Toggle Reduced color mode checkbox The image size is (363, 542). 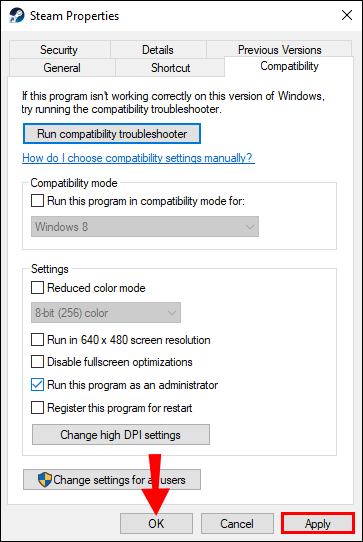coord(37,288)
